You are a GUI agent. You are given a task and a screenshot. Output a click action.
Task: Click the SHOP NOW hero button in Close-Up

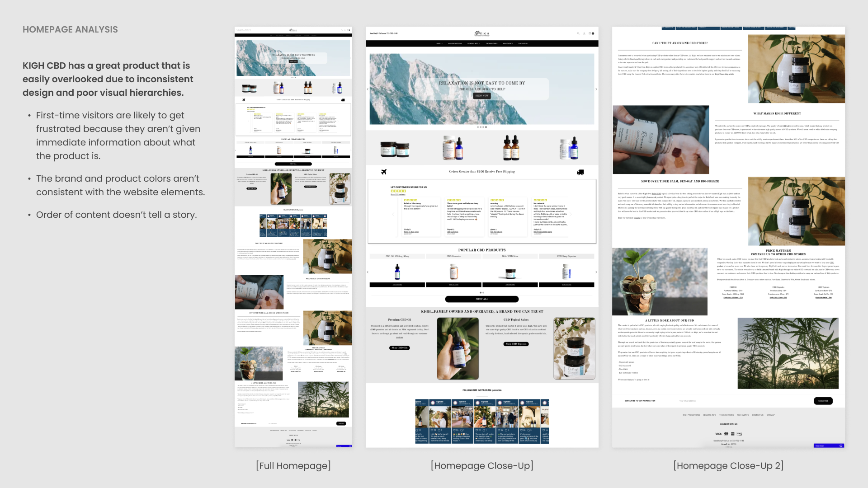482,96
